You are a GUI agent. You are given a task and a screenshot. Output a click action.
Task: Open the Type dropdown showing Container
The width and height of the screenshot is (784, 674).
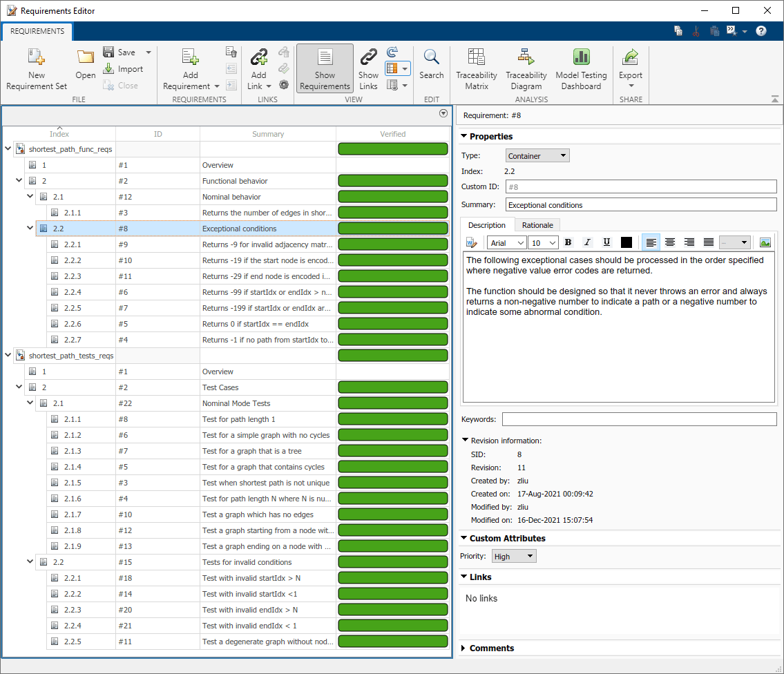coord(537,156)
